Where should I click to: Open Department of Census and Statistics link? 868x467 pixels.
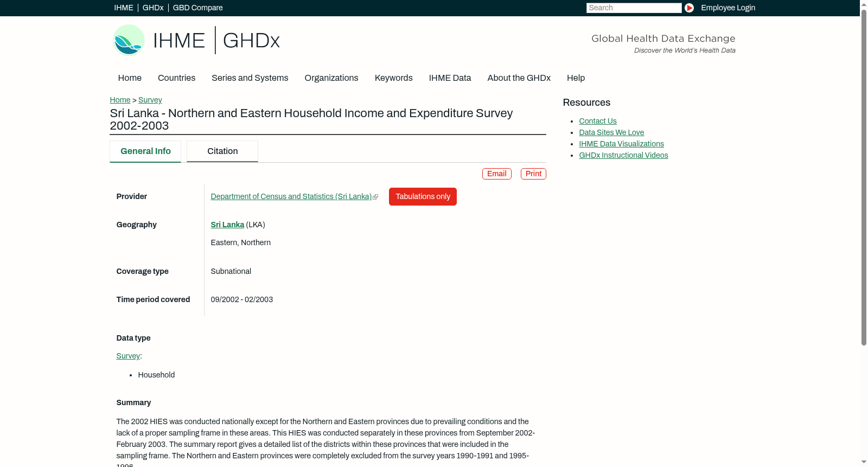[291, 197]
